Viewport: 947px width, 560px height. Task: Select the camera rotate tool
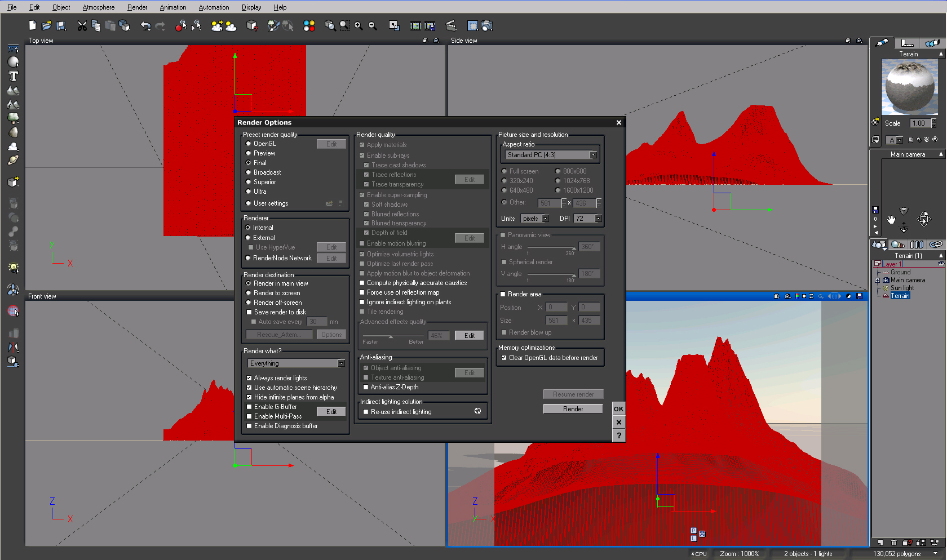pyautogui.click(x=923, y=219)
